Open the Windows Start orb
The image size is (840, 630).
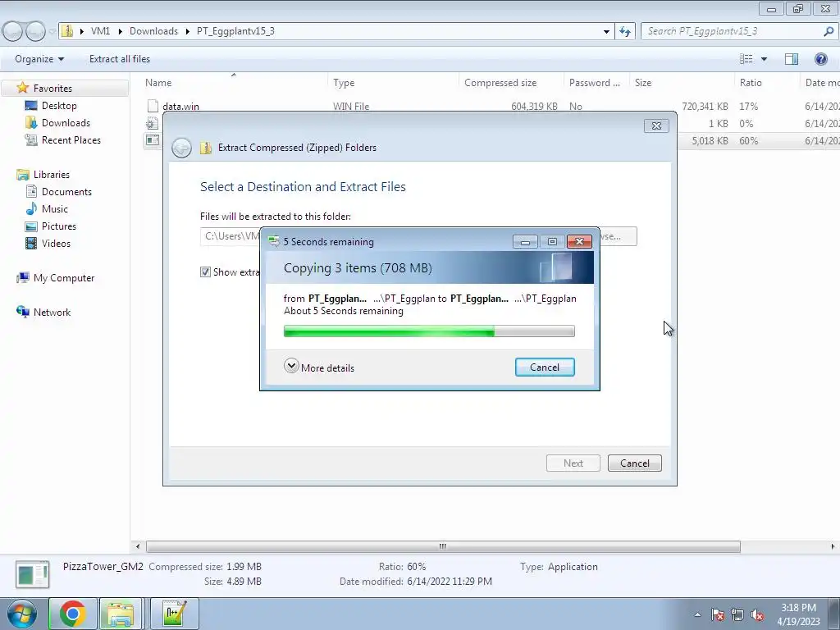(x=21, y=614)
